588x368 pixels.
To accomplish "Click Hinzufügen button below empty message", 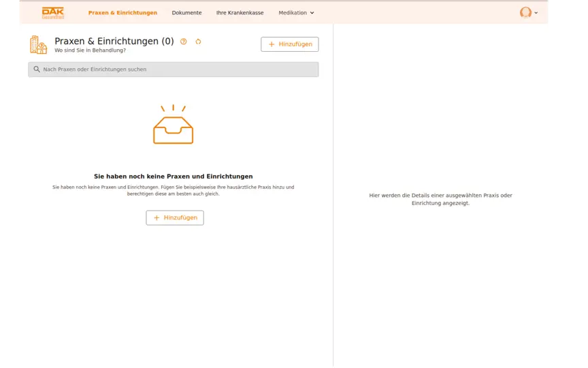I will point(175,218).
